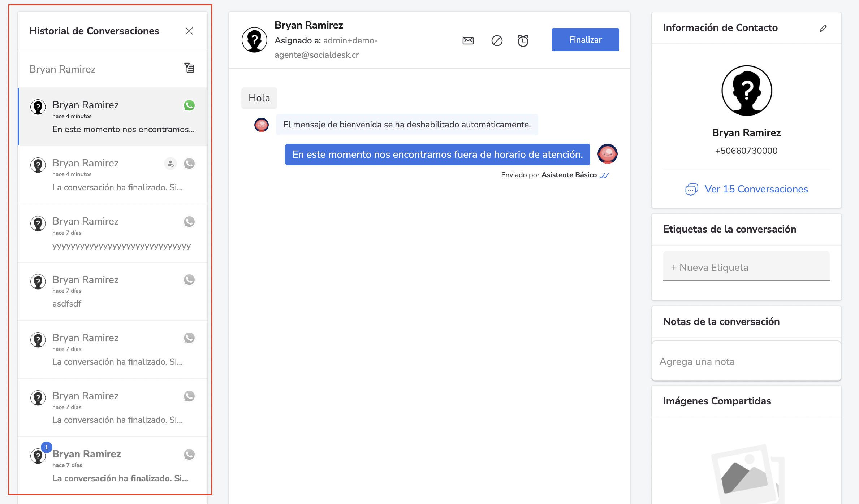Viewport: 859px width, 504px height.
Task: Click the Agrega una nota field
Action: (x=746, y=361)
